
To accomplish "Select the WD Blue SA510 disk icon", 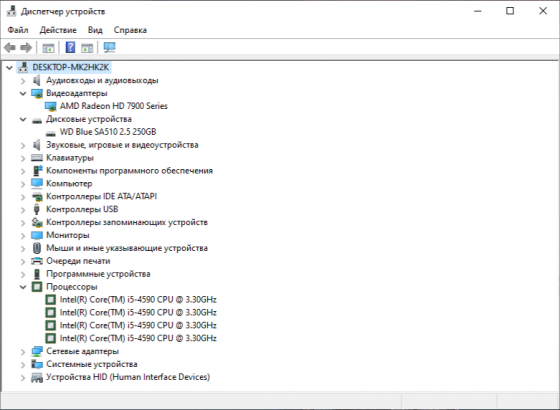I will tap(51, 133).
